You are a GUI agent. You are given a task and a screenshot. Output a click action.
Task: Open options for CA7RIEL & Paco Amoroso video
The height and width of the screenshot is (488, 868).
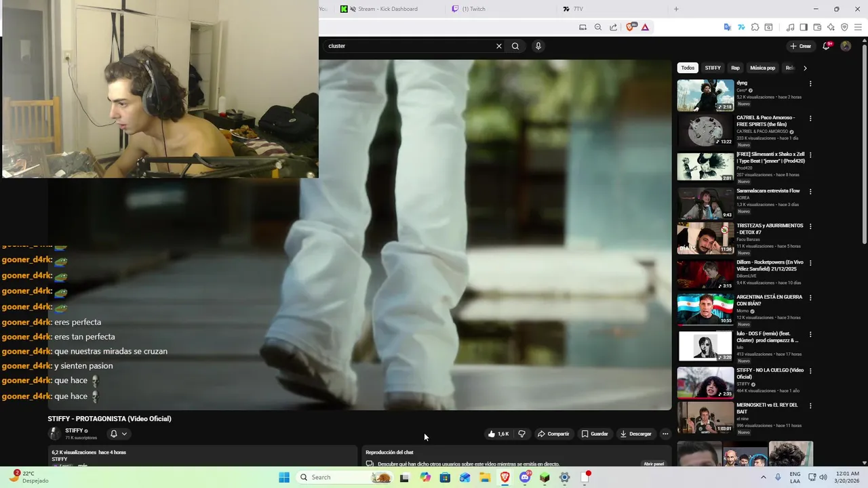pos(810,119)
